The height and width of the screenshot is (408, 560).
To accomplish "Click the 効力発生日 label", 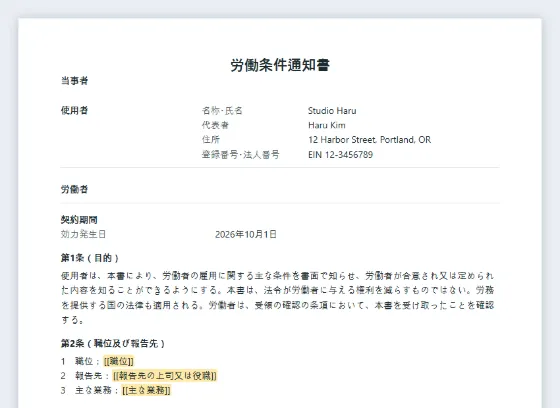I will pyautogui.click(x=83, y=234).
